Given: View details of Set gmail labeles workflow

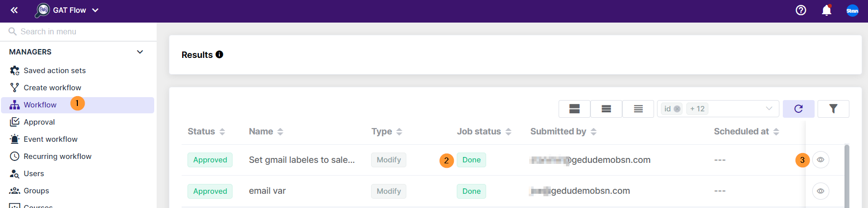Looking at the screenshot, I should 821,160.
